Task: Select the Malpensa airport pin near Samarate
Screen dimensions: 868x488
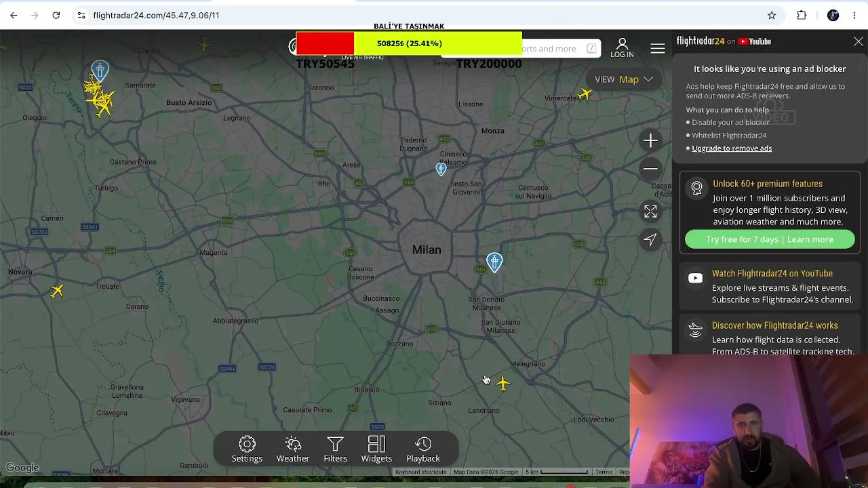Action: coord(100,70)
